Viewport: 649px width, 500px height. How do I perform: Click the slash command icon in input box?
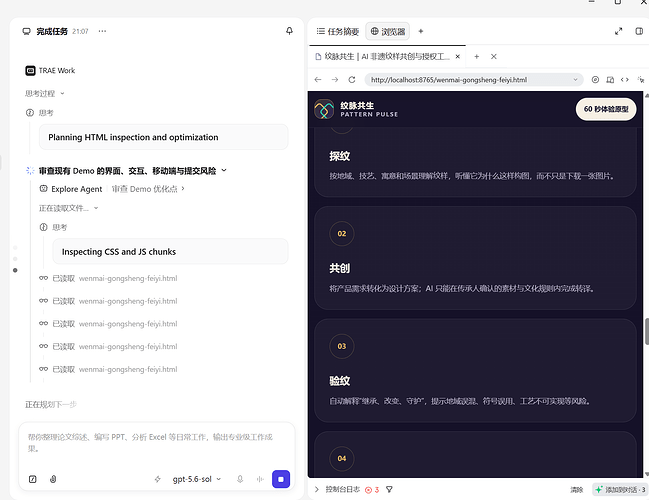33,479
